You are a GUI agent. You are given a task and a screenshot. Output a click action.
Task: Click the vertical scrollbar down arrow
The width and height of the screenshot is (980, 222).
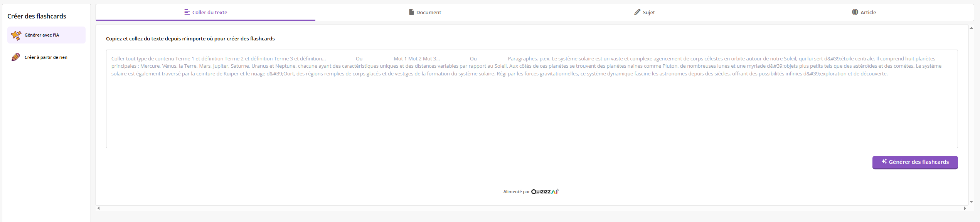tap(971, 202)
